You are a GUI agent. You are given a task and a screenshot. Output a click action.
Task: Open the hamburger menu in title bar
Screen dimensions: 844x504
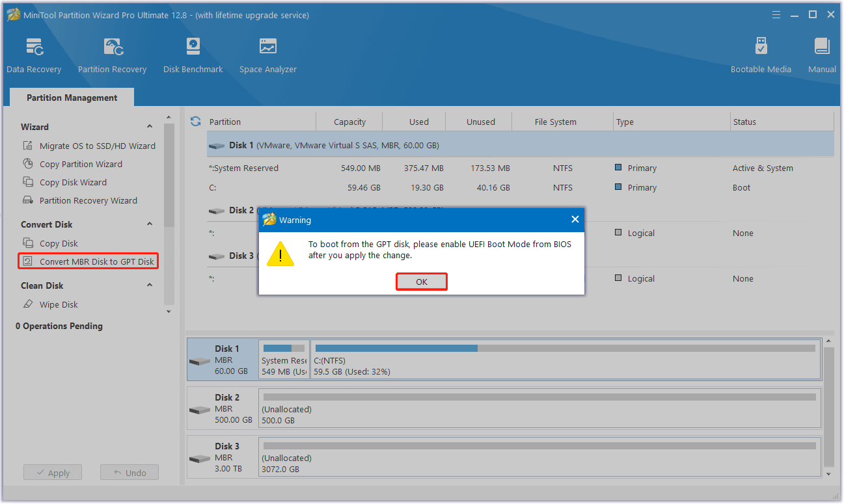click(776, 14)
